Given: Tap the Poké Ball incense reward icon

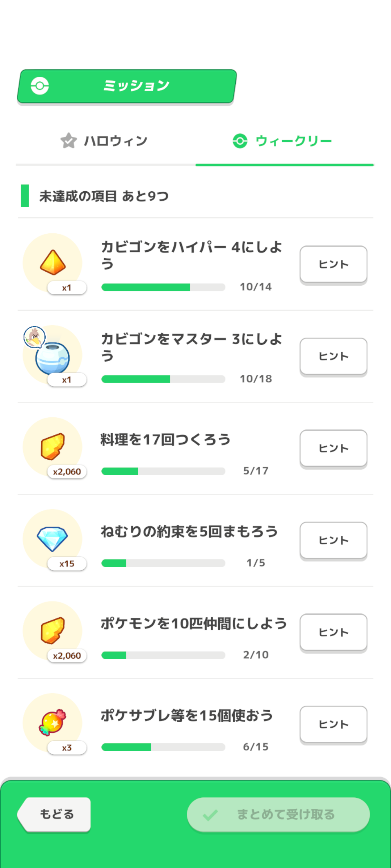Looking at the screenshot, I should tap(53, 358).
